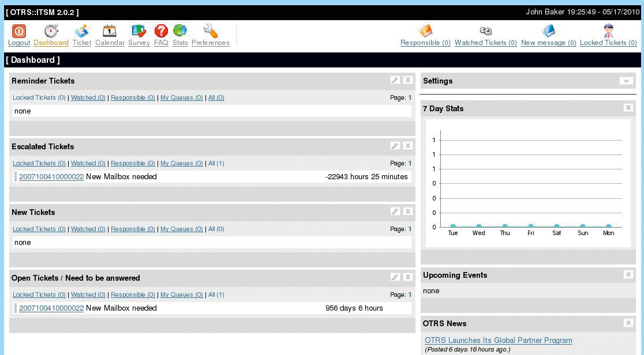The image size is (644, 355).
Task: Open the Responsible tickets icon
Action: click(425, 30)
